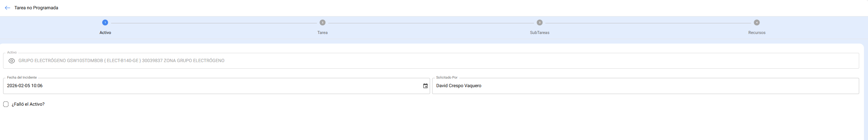Click the step 2 circle above Tarea

pos(322,23)
